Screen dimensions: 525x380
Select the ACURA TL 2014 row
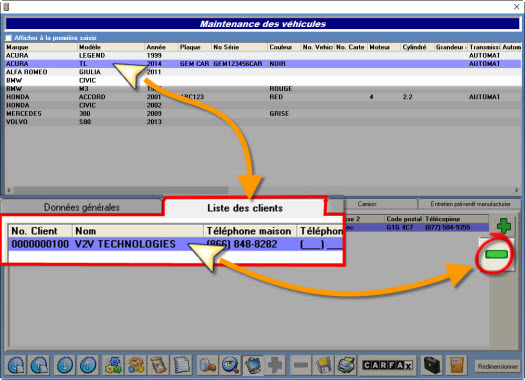[x=263, y=64]
